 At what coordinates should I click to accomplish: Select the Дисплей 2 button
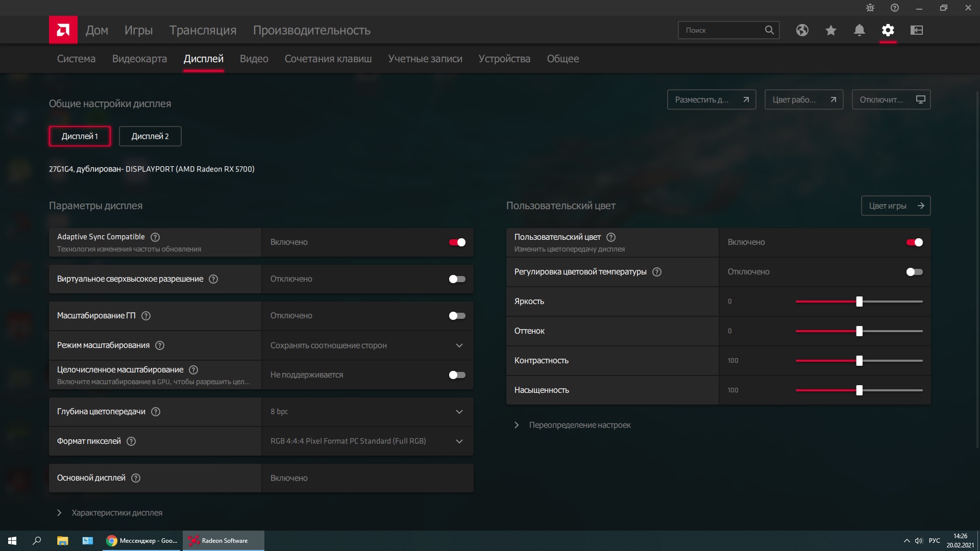point(150,136)
